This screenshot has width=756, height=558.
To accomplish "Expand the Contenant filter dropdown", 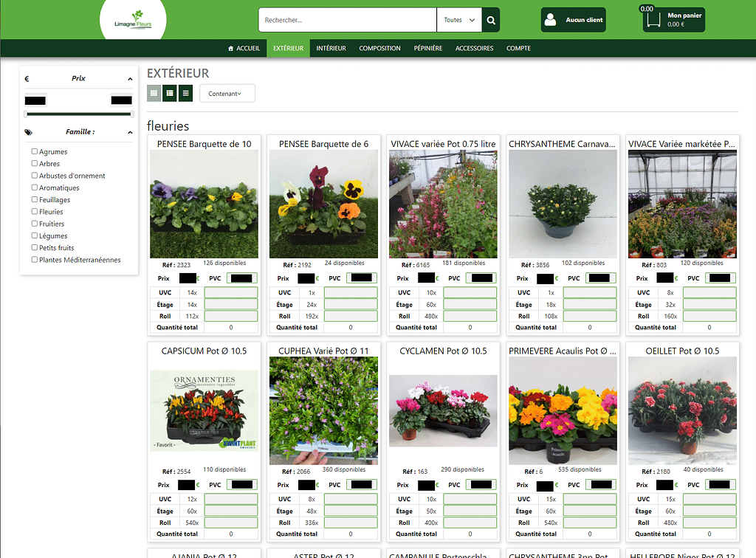I will (x=227, y=94).
